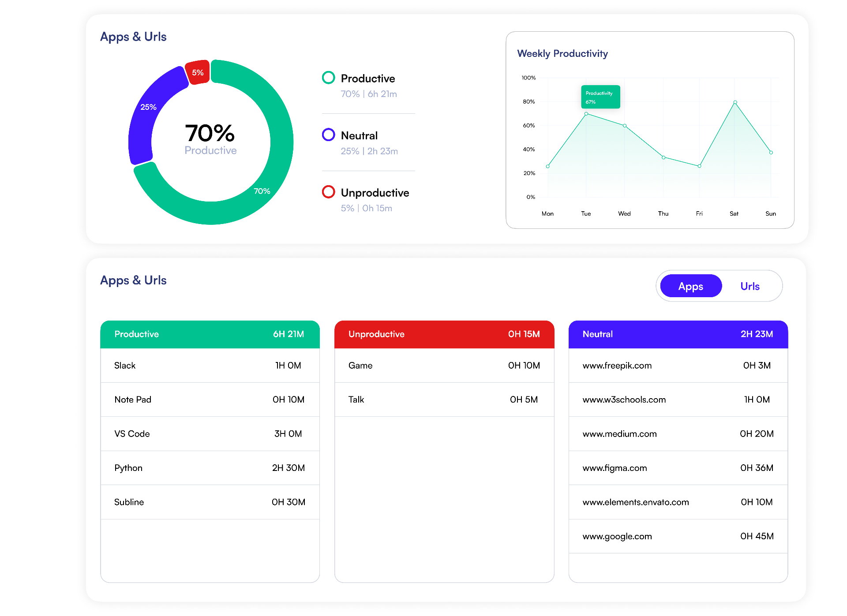847x616 pixels.
Task: Click the Productive legend label
Action: coord(368,78)
